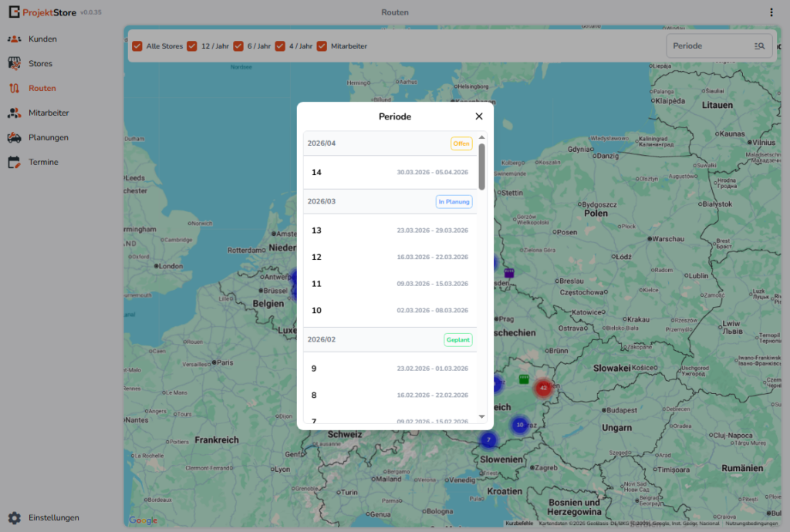Screen dimensions: 790x532
Task: Click the Termine calendar icon
Action: [x=14, y=162]
